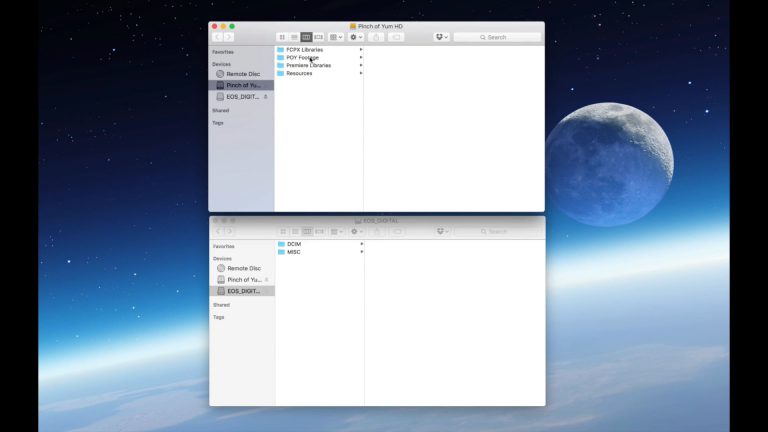Viewport: 768px width, 432px height.
Task: Expand arrow next to Premiere Libraries
Action: click(361, 65)
